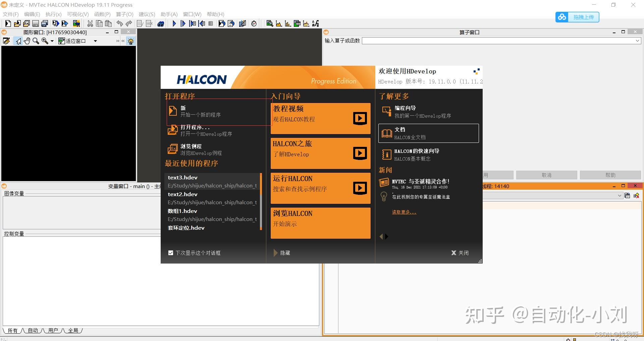Select the Run program icon in toolbar
The width and height of the screenshot is (644, 341).
pyautogui.click(x=174, y=23)
